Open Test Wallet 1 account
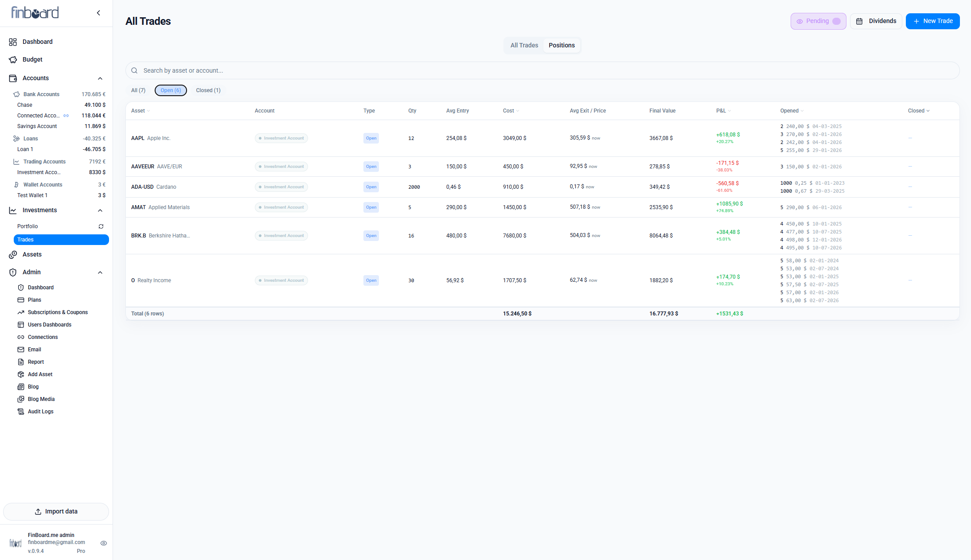The image size is (971, 560). click(x=61, y=195)
